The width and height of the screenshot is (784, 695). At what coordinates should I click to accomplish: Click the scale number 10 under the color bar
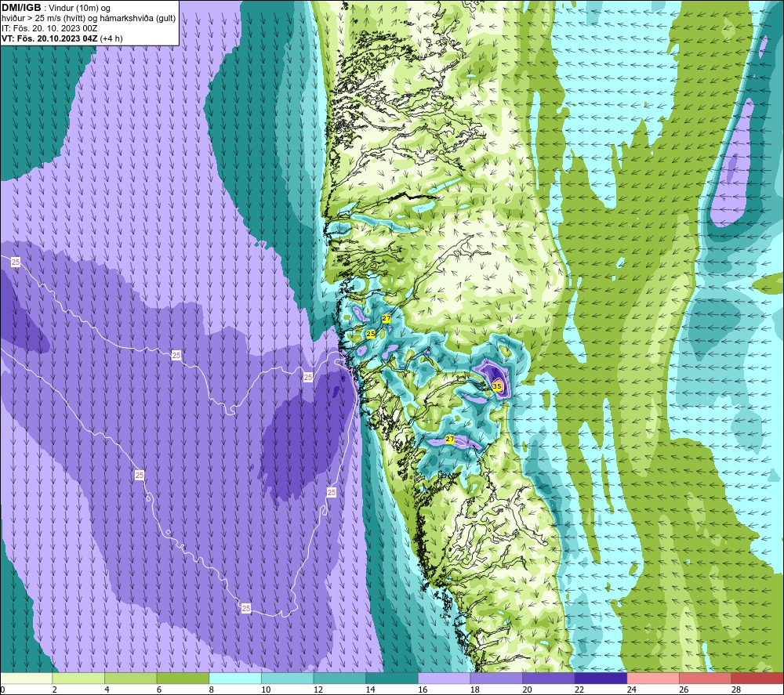266,690
